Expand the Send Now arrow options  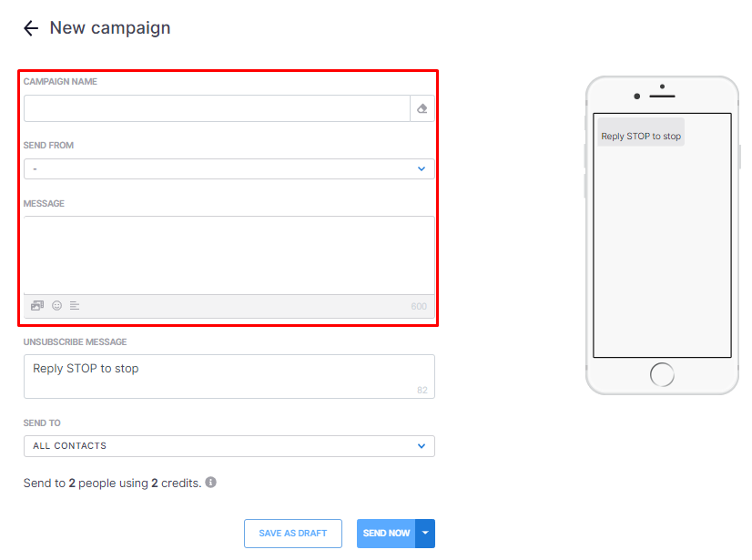(x=425, y=533)
